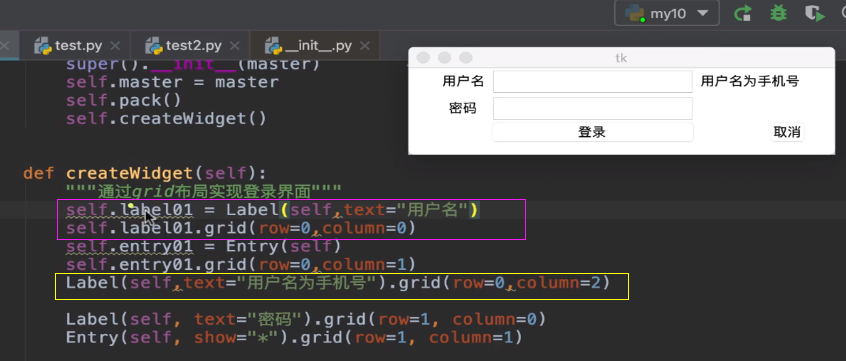Click the def createWidget line
Image resolution: width=846 pixels, height=361 pixels.
145,174
